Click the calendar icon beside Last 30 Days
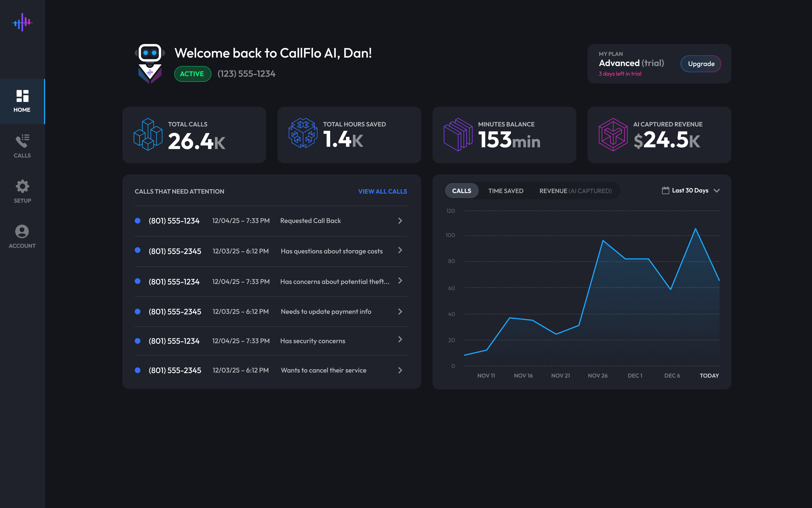 (x=665, y=190)
